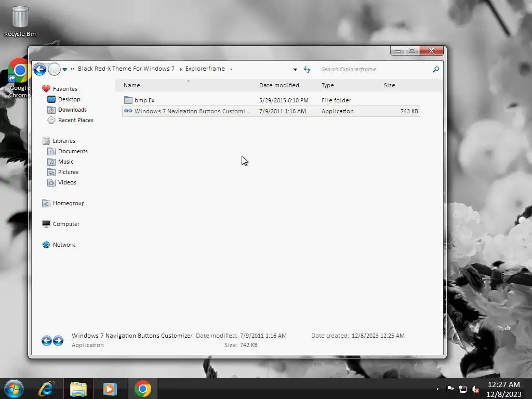Open Windows Explorer taskbar button
The height and width of the screenshot is (399, 532).
coord(78,389)
